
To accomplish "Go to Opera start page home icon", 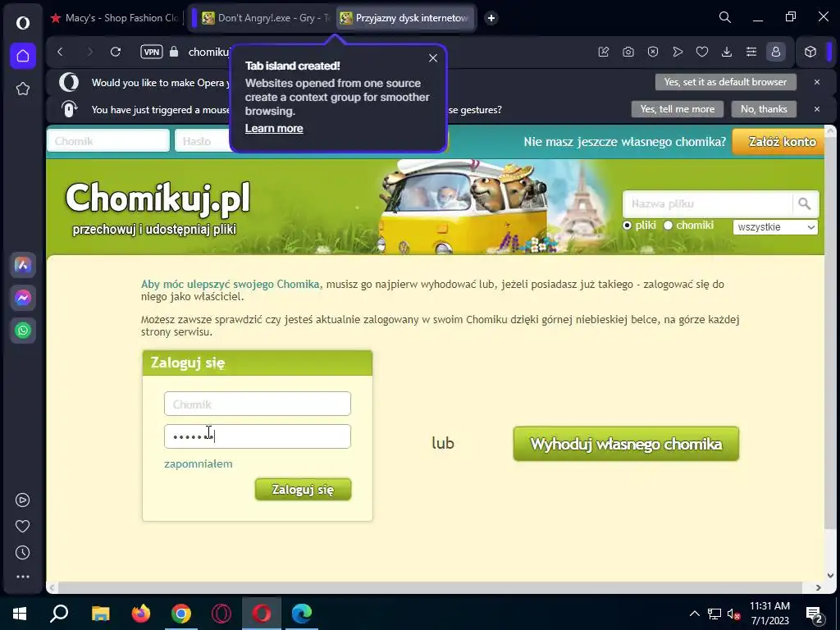I will point(22,56).
